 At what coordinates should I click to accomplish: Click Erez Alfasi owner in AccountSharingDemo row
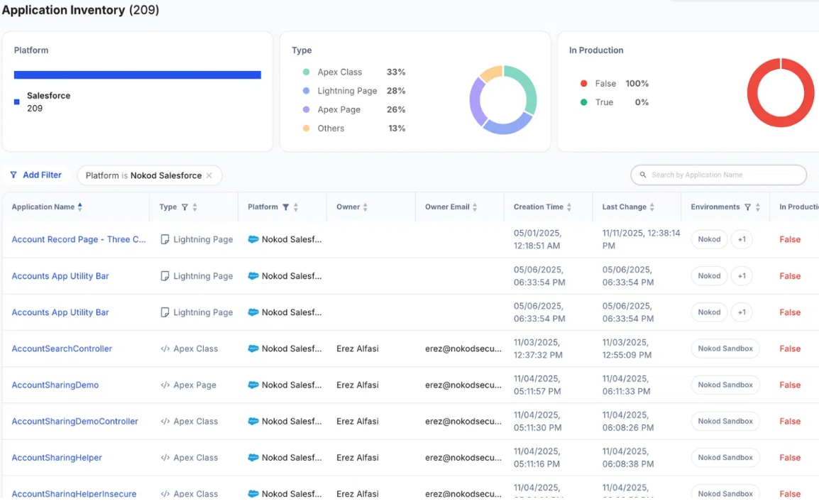point(357,385)
